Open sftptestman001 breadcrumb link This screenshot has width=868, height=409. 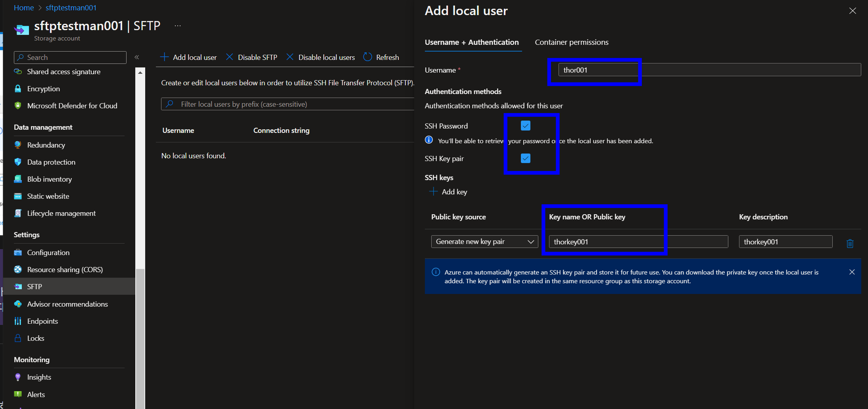pyautogui.click(x=71, y=8)
